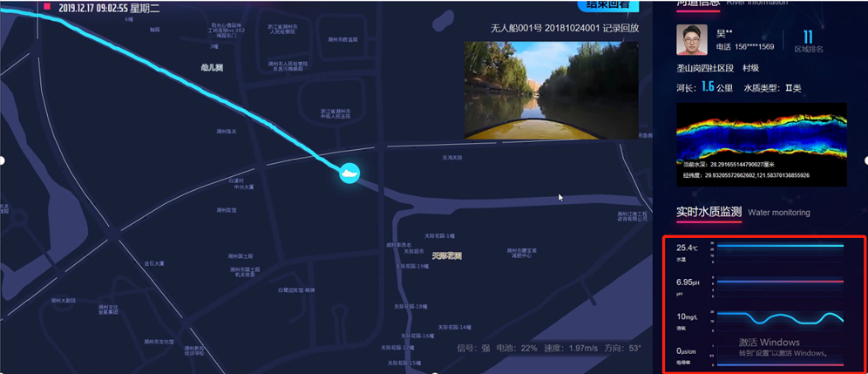Click the unmanned boat marker on map

pos(349,173)
